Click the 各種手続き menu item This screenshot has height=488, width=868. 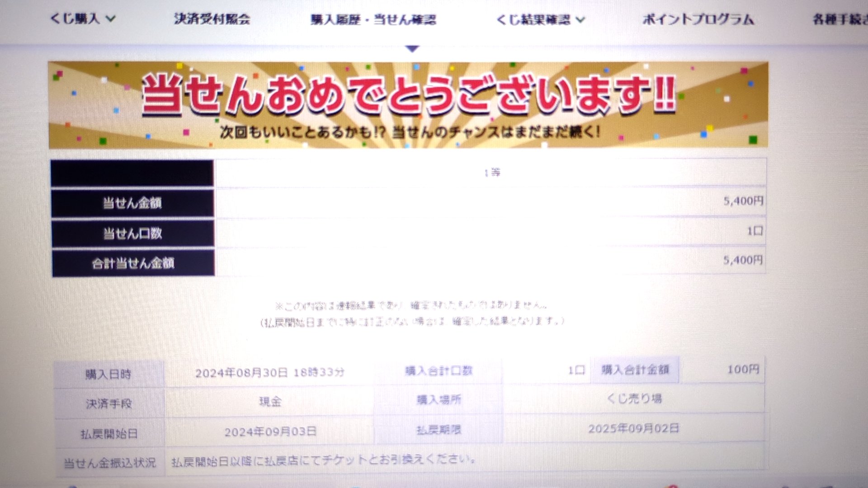tap(840, 19)
